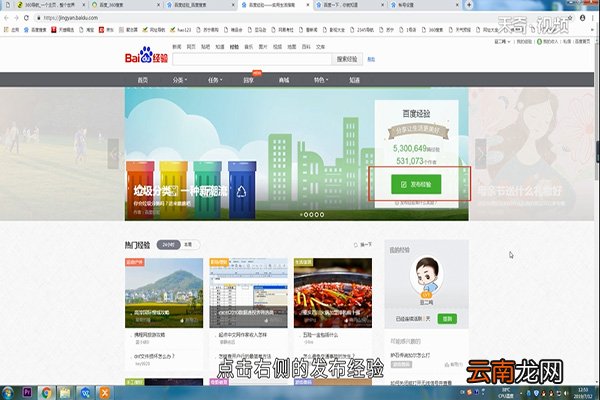Open 回享 in the nav bar
Viewport: 600px width, 400px height.
(x=248, y=80)
